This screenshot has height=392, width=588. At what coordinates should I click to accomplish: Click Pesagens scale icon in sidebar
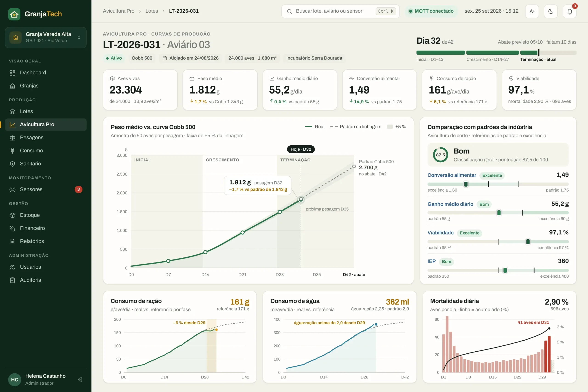coord(12,138)
